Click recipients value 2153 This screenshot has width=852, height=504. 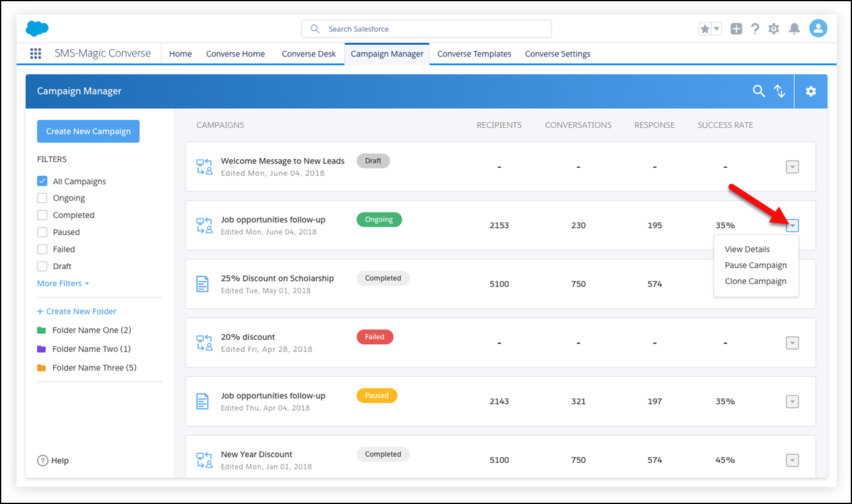pos(499,226)
